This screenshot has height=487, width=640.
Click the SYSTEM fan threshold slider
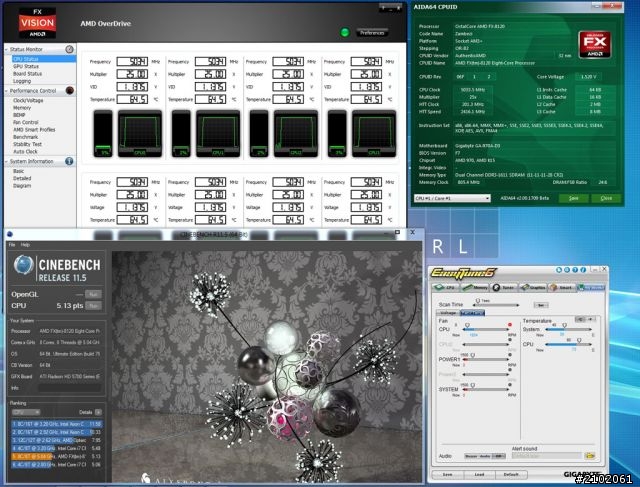coord(486,389)
